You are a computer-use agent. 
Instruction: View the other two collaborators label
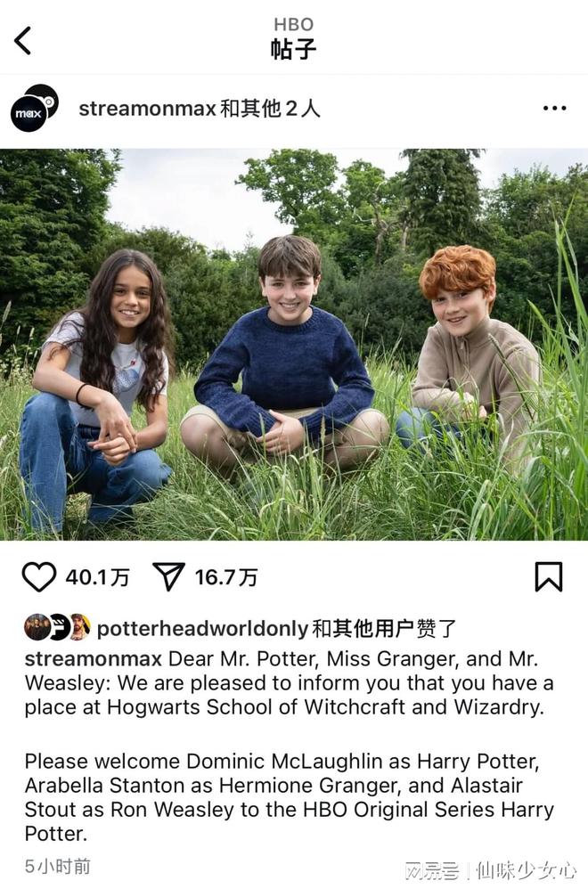point(270,108)
